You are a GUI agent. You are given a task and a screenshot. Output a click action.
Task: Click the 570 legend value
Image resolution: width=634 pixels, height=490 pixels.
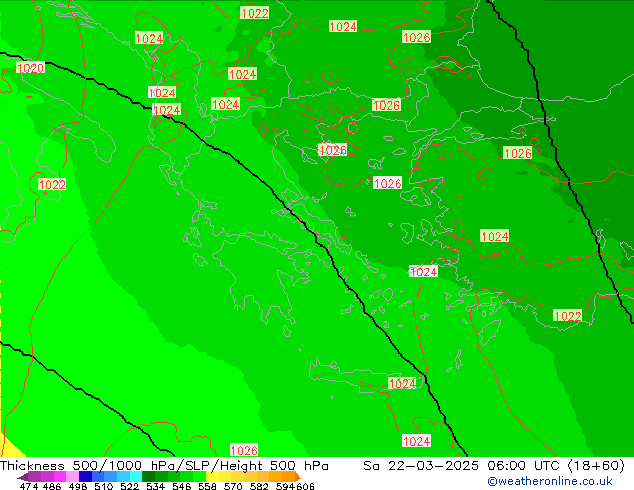pos(233,486)
